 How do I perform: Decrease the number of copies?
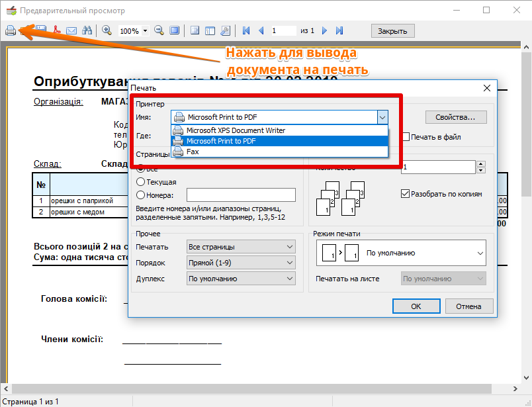coord(481,170)
